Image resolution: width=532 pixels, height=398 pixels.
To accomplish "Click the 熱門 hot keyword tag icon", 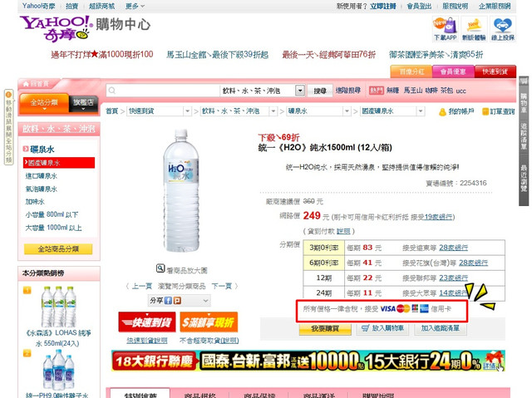I will [x=376, y=91].
